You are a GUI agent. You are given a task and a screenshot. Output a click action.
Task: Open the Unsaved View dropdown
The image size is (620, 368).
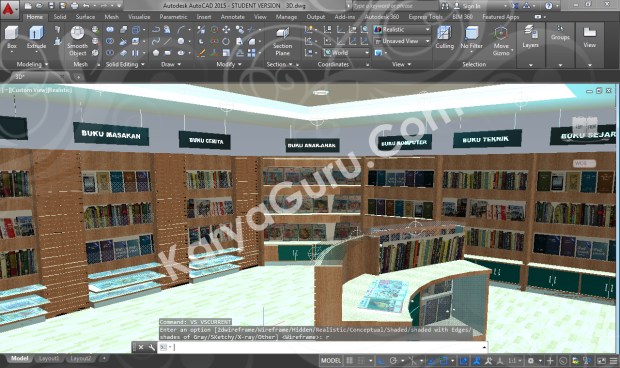point(402,41)
